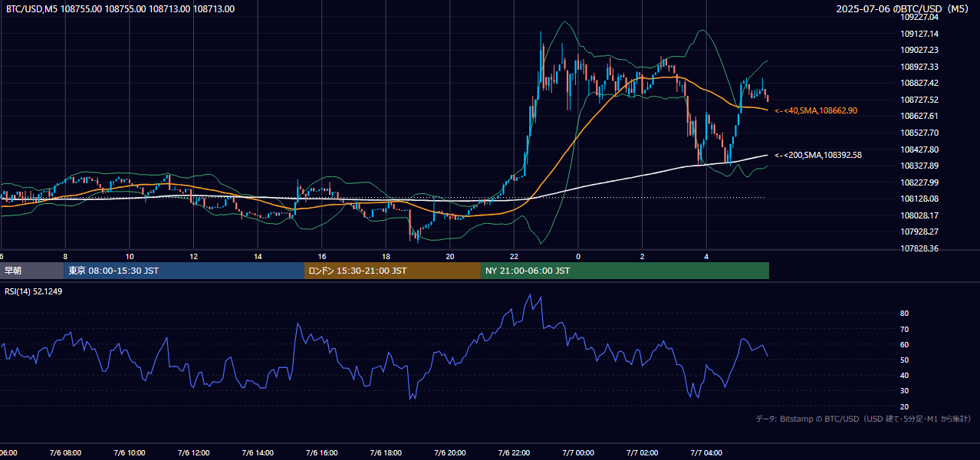Select the ロンドン 15:30-21:00 JST session bar

point(393,271)
